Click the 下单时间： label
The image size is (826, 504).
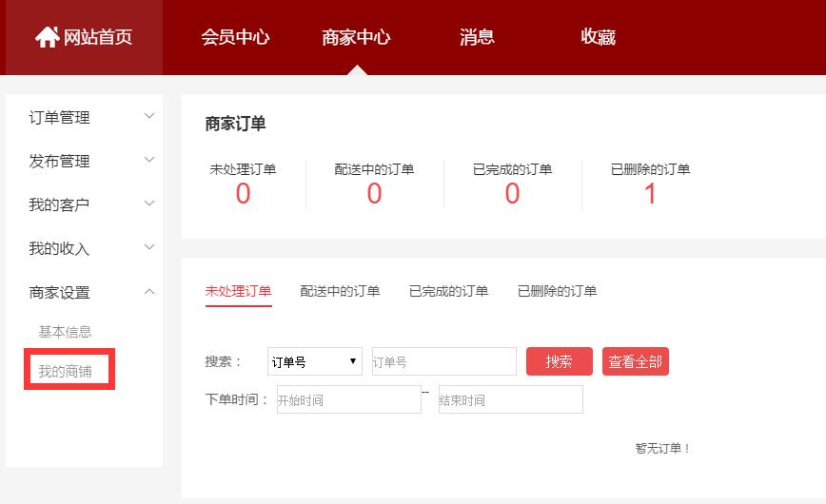point(237,399)
